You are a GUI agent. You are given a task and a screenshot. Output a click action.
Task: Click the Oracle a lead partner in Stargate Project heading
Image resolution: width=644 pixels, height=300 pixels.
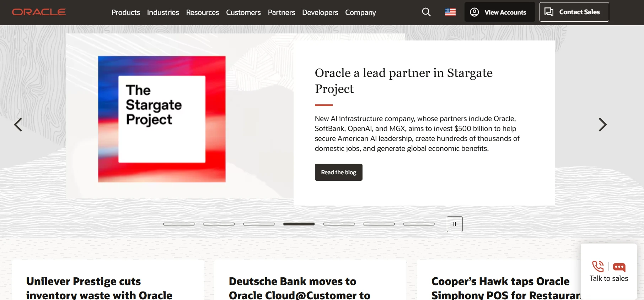tap(404, 81)
